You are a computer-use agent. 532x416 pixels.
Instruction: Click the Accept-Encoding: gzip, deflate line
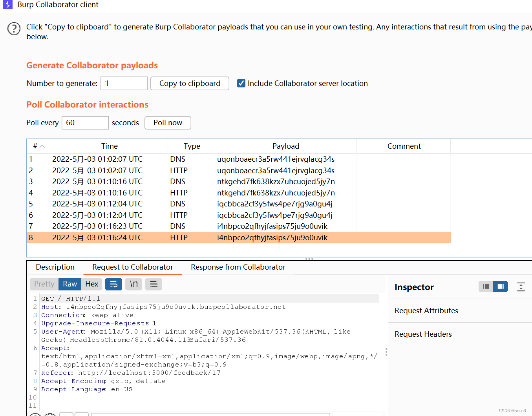click(x=103, y=381)
